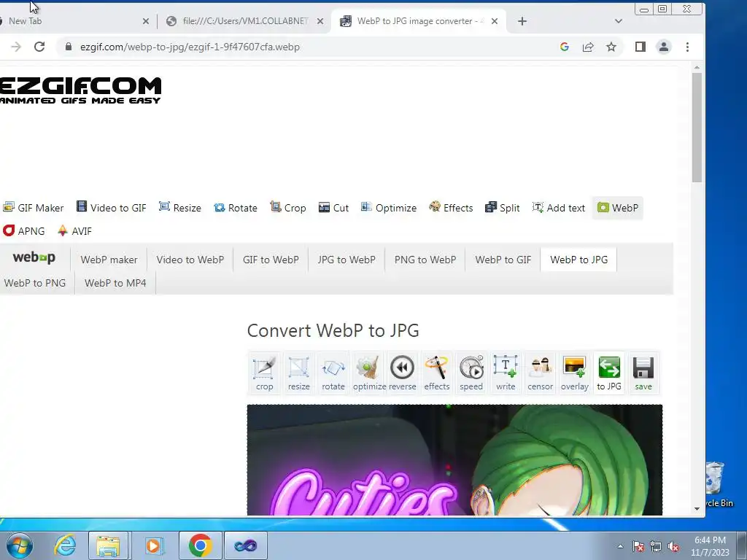Switch to WebP to PNG tab
The width and height of the screenshot is (747, 560).
[x=35, y=283]
